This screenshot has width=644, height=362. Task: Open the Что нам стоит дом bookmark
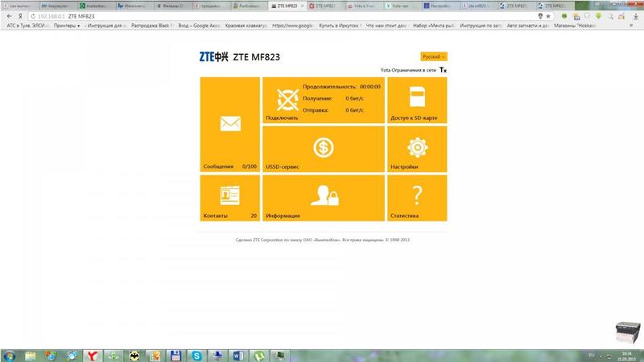pyautogui.click(x=386, y=26)
